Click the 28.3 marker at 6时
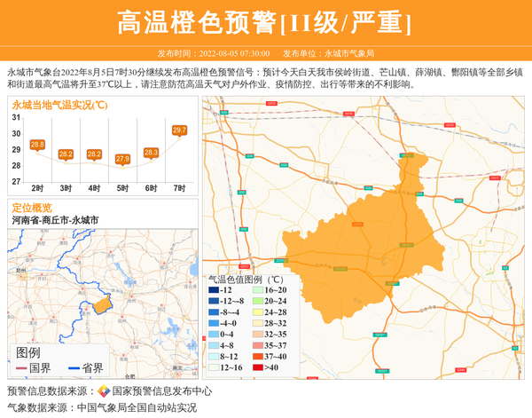The image size is (532, 418). 151,153
